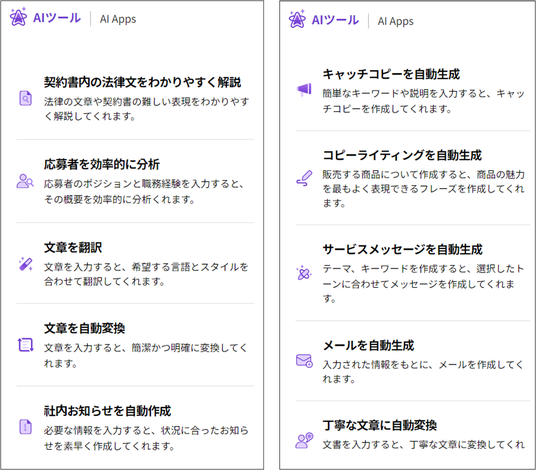This screenshot has width=536, height=470.
Task: Click AI Apps label in right panel header
Action: click(396, 21)
